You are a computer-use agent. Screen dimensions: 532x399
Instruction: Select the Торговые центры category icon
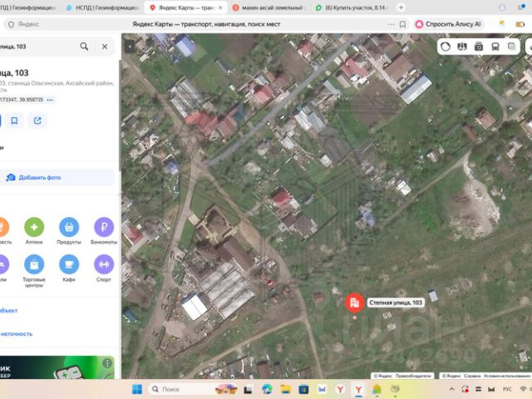34,264
